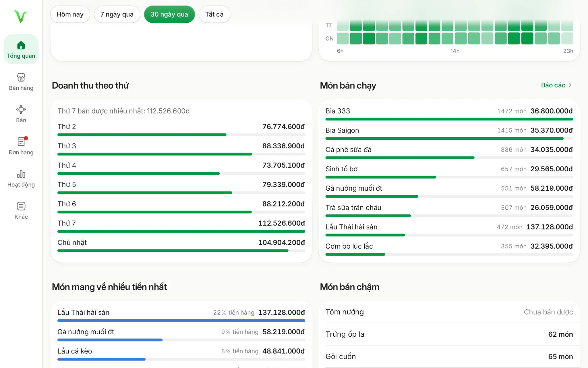Open the Bàn table layout icon
Screen dimensions: 588x368
click(x=21, y=110)
